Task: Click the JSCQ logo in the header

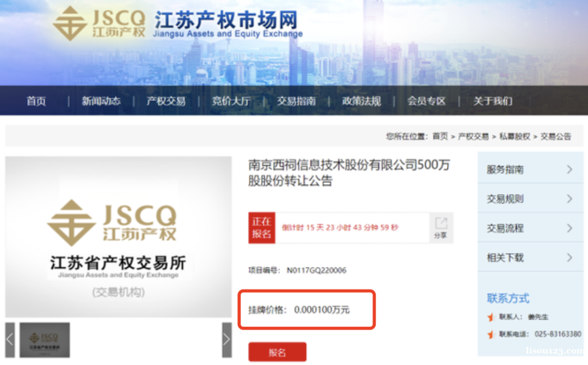Action: 99,23
